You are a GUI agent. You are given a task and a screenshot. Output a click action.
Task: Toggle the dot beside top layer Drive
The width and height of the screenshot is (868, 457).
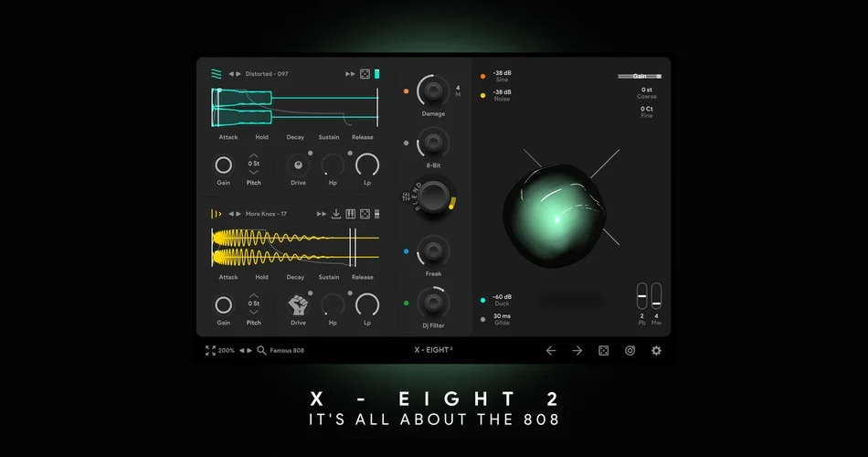pyautogui.click(x=311, y=153)
